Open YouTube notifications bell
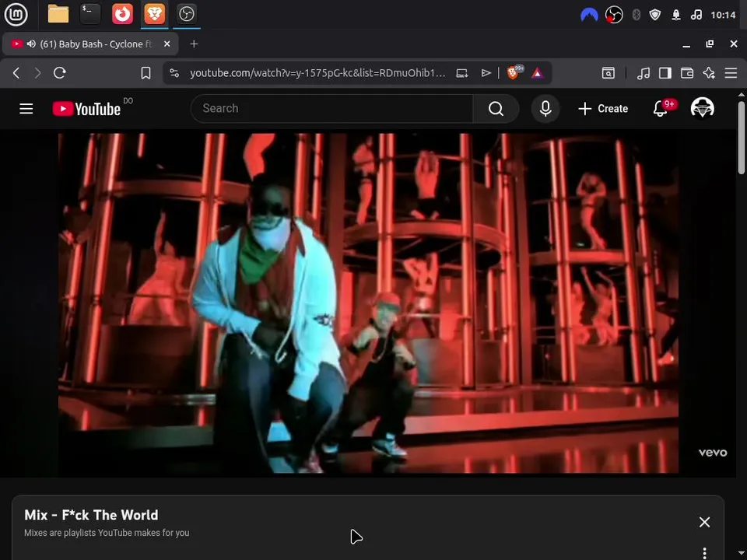747x560 pixels. click(661, 109)
